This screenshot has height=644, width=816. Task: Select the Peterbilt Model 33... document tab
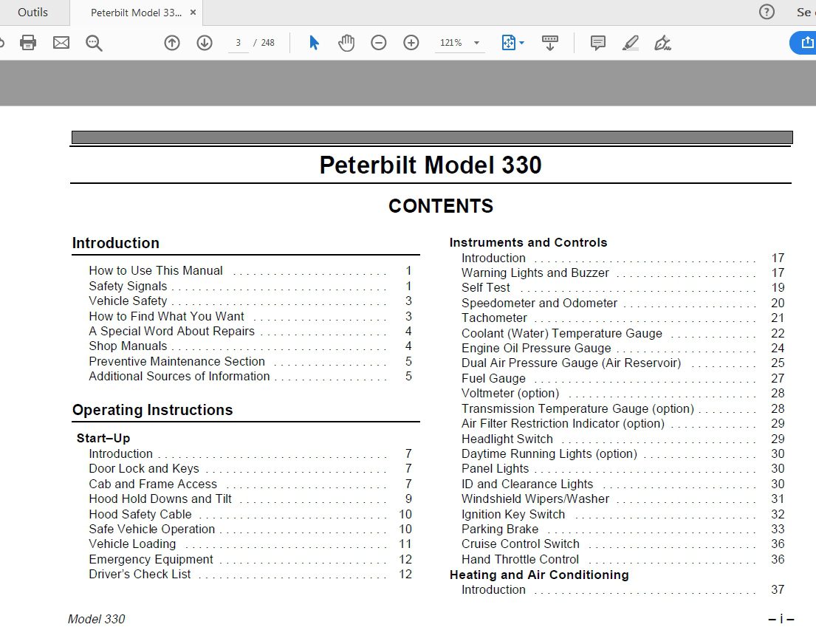[136, 13]
